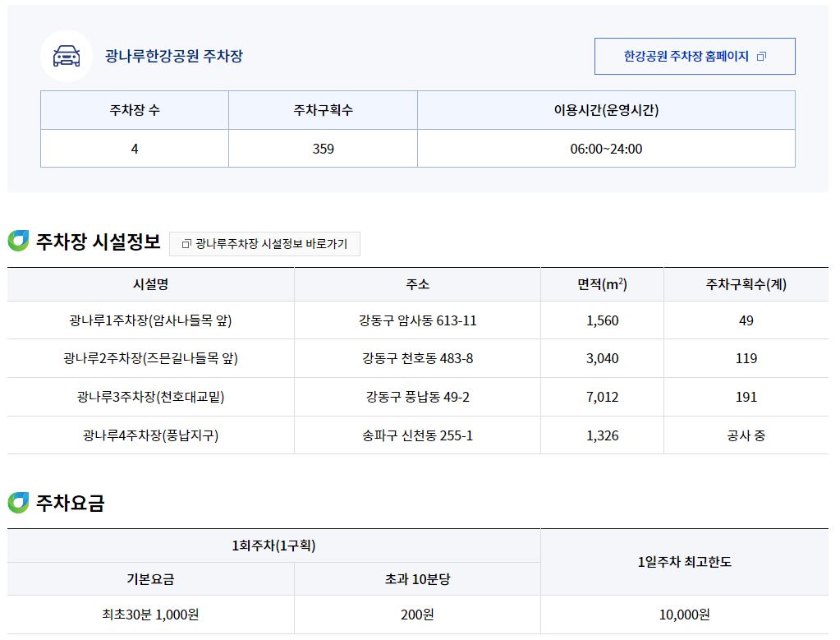Click the 1일주차 최고한도 header cell

[684, 562]
